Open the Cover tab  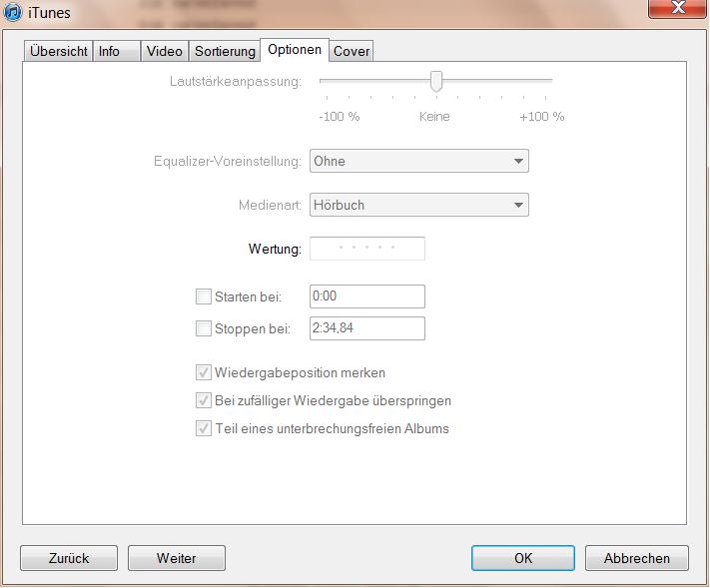point(352,51)
